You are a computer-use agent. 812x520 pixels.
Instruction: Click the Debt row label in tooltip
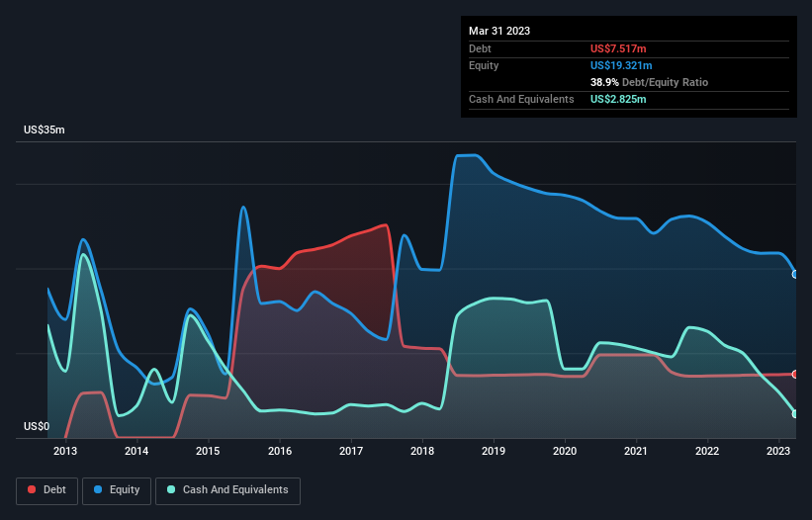click(x=480, y=48)
